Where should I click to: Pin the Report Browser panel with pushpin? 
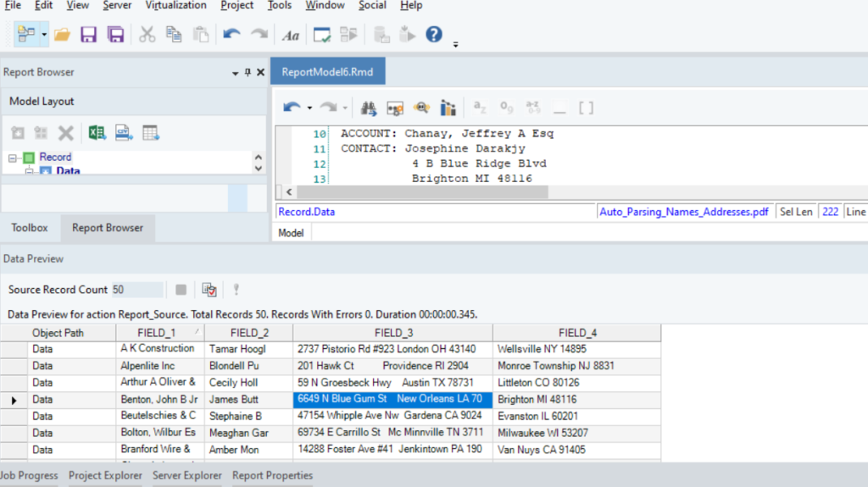[x=248, y=73]
